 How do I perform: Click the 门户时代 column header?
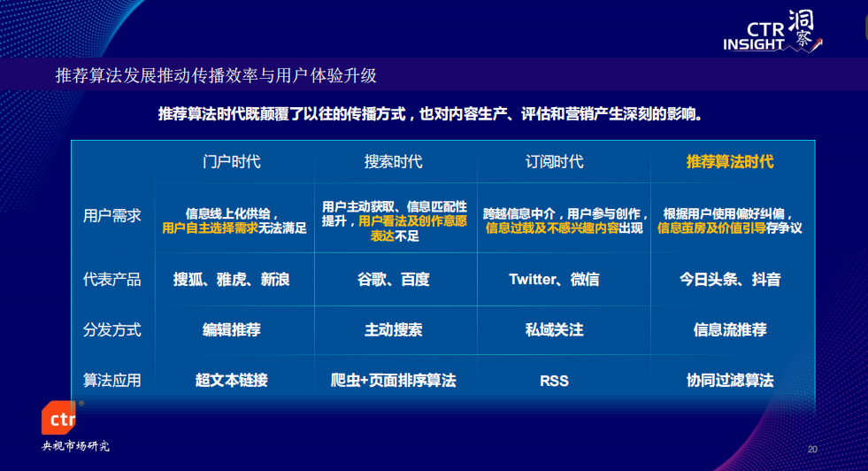pos(232,162)
